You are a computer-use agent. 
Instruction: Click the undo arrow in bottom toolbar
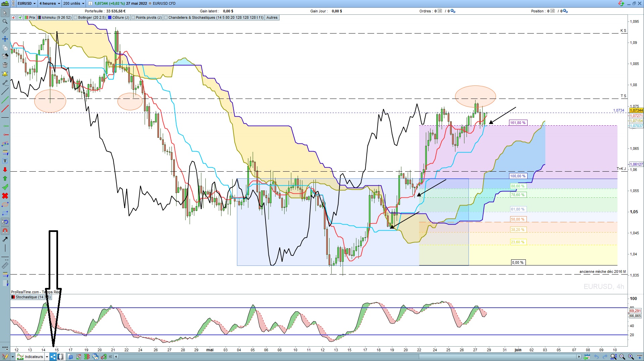(596, 357)
